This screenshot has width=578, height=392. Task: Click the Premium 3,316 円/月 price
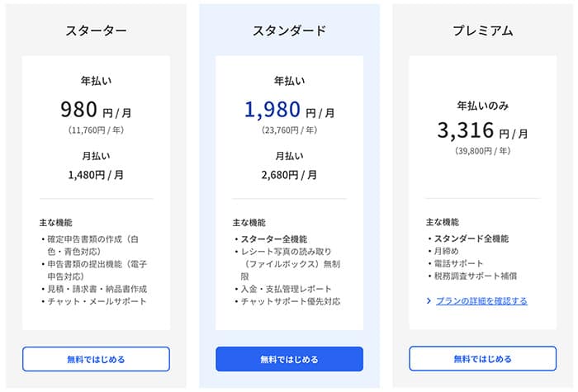pos(482,131)
